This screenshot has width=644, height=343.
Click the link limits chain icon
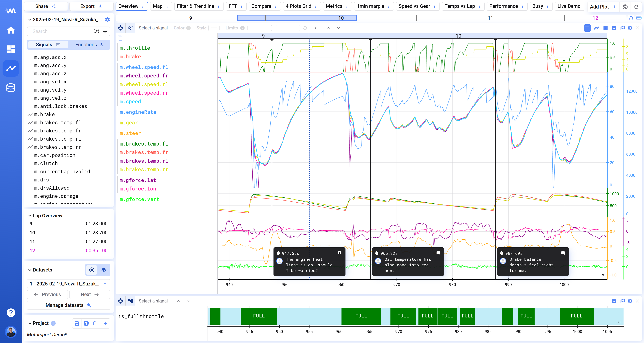(x=314, y=28)
